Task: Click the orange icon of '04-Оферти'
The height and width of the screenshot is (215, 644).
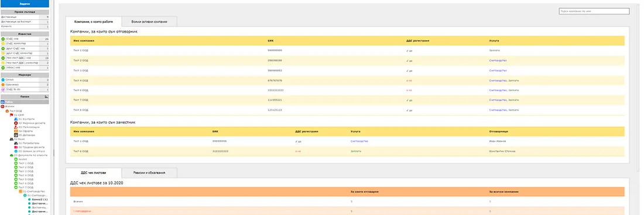Action: pos(16,131)
